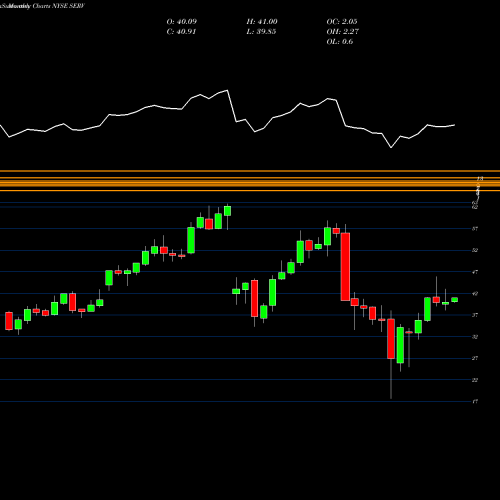The width and height of the screenshot is (500, 500).
Task: Click the 17 price axis label
Action: 475,401
